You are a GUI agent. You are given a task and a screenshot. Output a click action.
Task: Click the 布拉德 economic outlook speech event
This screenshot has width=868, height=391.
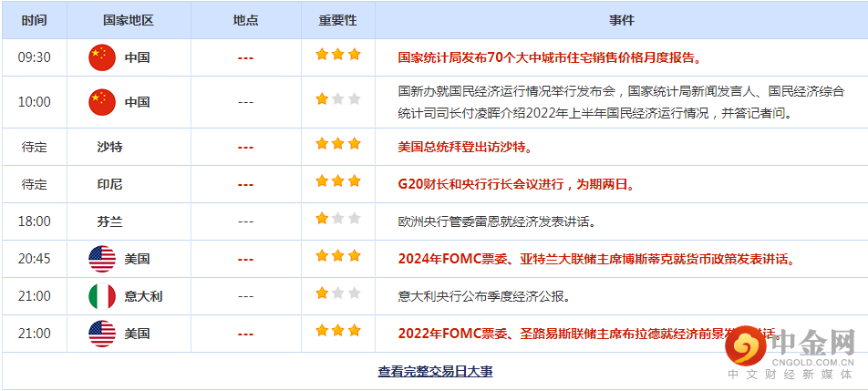tap(590, 334)
